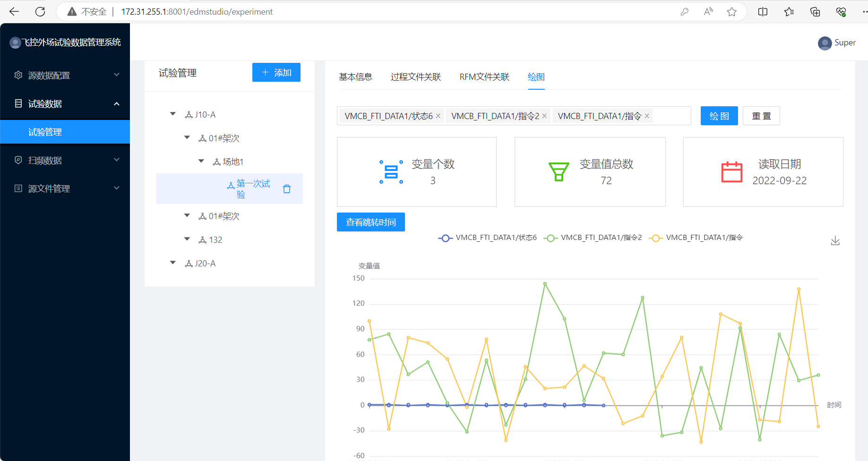The width and height of the screenshot is (868, 461).
Task: Collapse the 场地1 tree arrow
Action: tap(201, 162)
